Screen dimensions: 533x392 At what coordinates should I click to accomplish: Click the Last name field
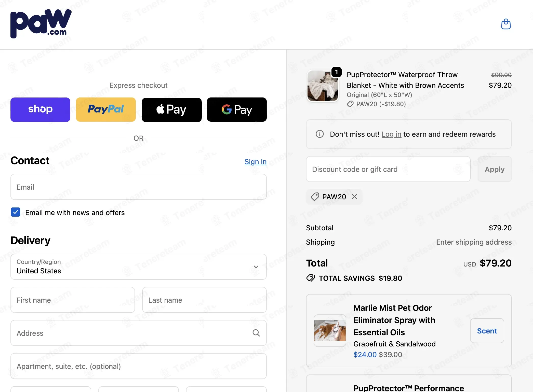pyautogui.click(x=204, y=300)
